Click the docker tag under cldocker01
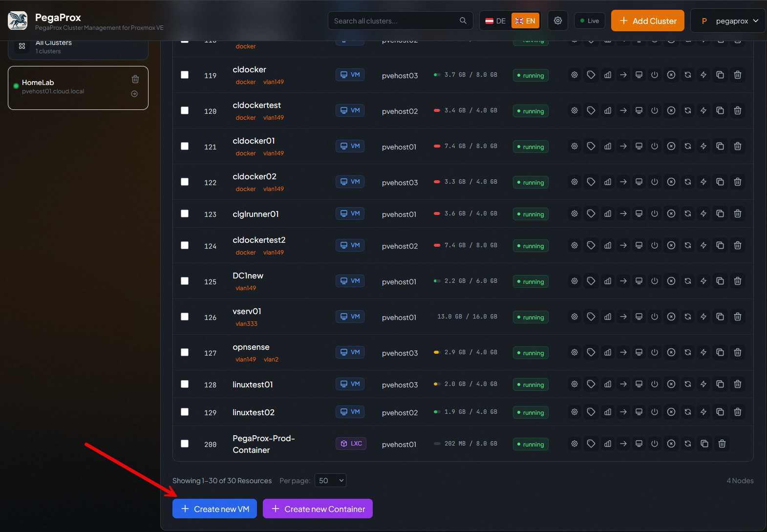Screen dimensions: 767x532 coord(246,153)
